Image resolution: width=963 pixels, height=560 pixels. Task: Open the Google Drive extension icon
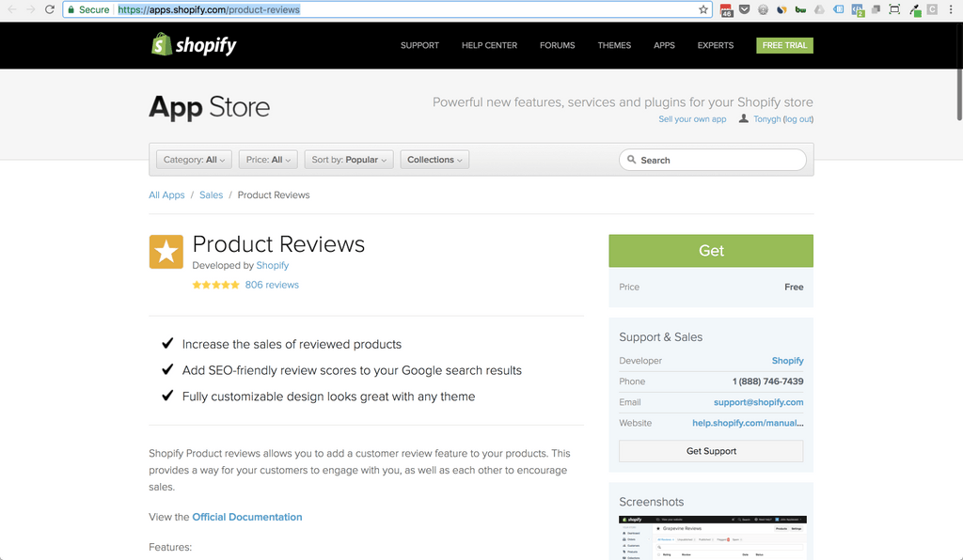coord(819,9)
